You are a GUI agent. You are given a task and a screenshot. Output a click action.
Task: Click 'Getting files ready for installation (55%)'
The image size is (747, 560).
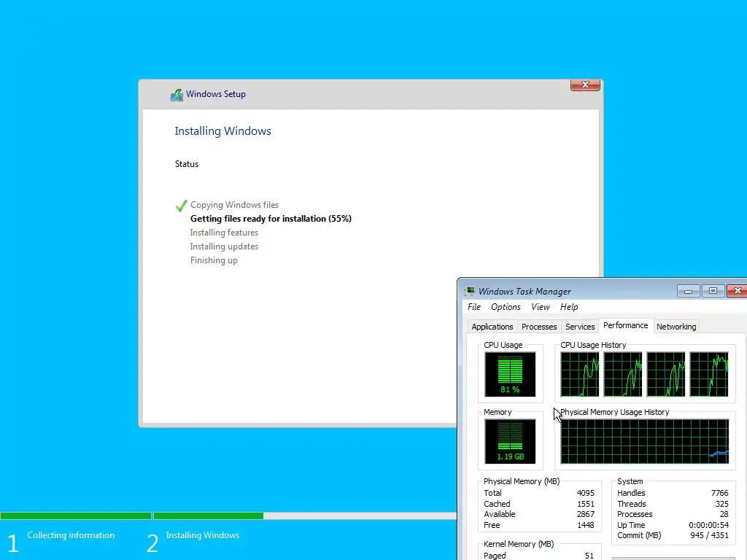point(271,219)
